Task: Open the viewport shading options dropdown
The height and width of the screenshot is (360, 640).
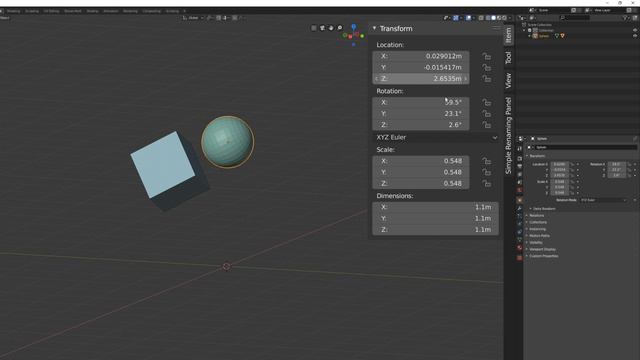Action: tap(510, 18)
